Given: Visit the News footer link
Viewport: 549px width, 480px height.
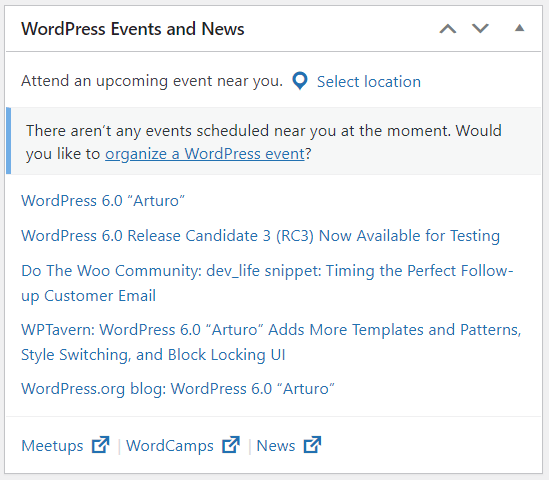Looking at the screenshot, I should coord(276,446).
